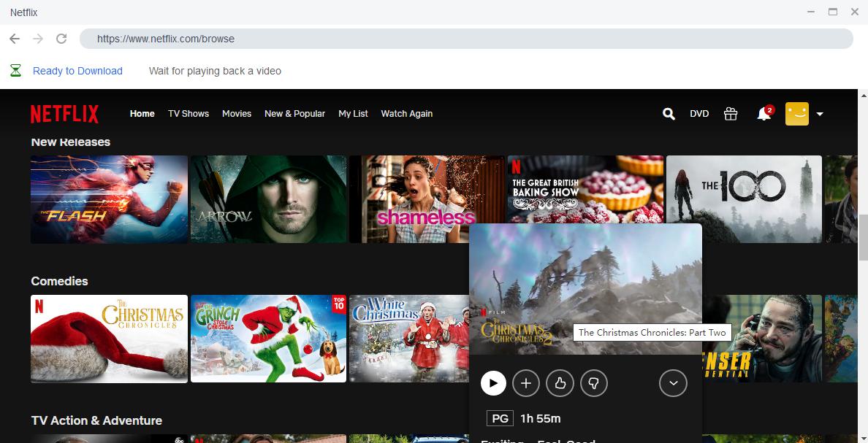
Task: Play The Christmas Chronicles: Part Two
Action: (x=493, y=382)
